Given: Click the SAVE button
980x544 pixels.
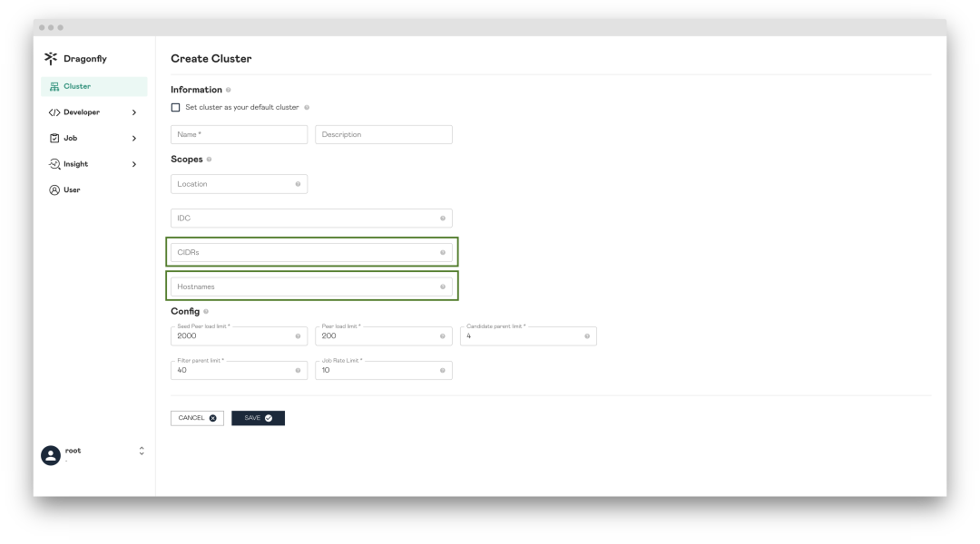Looking at the screenshot, I should [258, 418].
